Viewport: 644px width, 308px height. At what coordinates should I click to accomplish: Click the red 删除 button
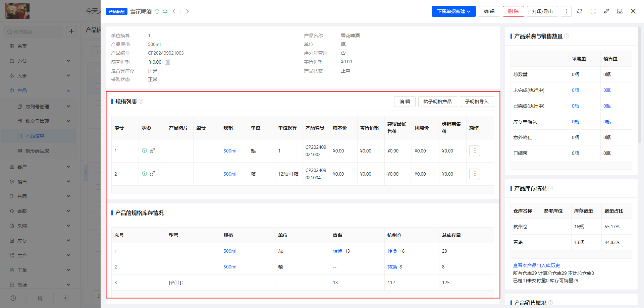(x=514, y=11)
